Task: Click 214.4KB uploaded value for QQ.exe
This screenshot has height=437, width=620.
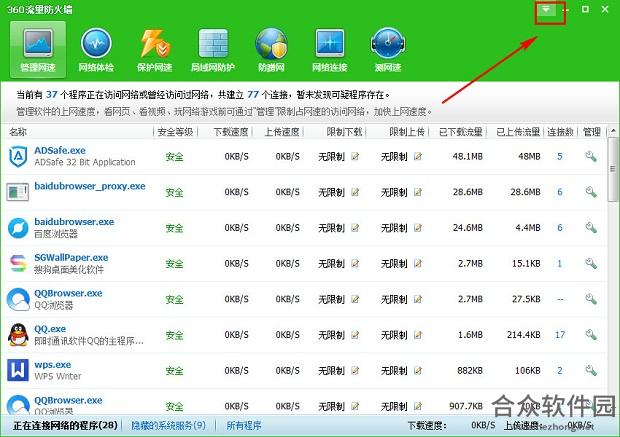Action: click(x=524, y=335)
